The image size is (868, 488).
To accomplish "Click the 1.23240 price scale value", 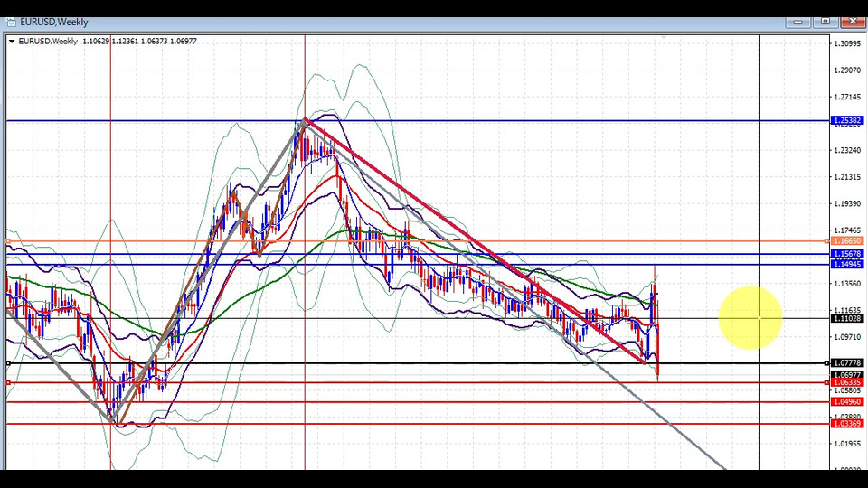I will click(847, 150).
